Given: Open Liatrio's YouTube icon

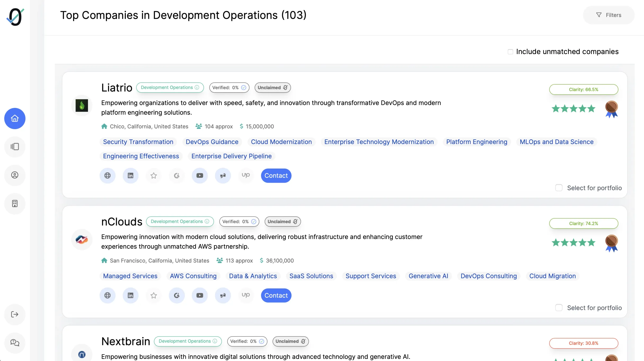Looking at the screenshot, I should (200, 175).
